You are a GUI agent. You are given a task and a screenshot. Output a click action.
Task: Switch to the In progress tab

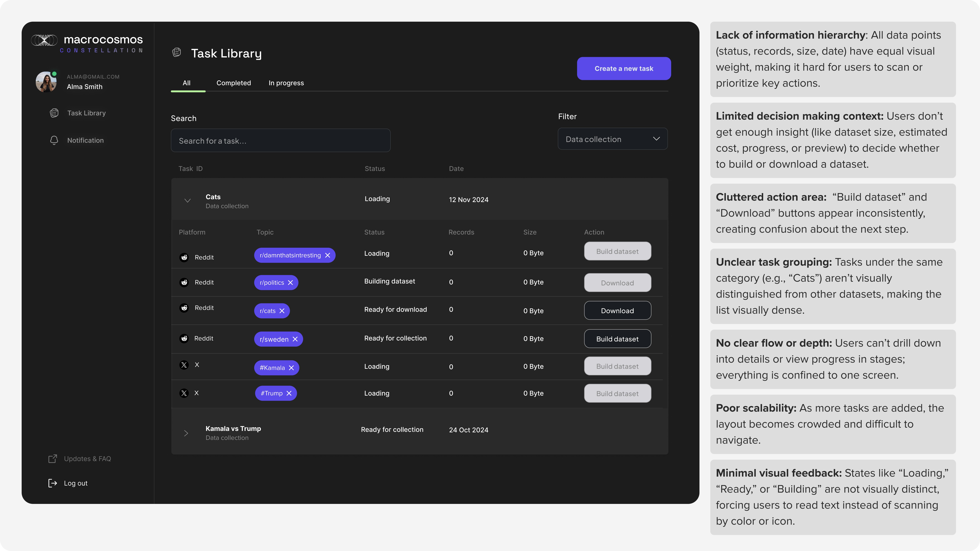[x=286, y=83]
